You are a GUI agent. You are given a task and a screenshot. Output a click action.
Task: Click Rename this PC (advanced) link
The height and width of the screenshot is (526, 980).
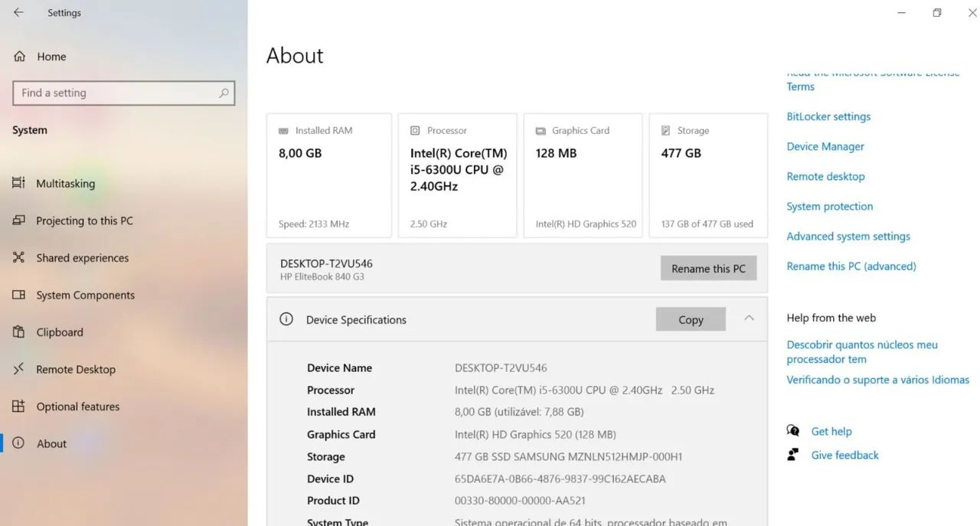pyautogui.click(x=851, y=266)
